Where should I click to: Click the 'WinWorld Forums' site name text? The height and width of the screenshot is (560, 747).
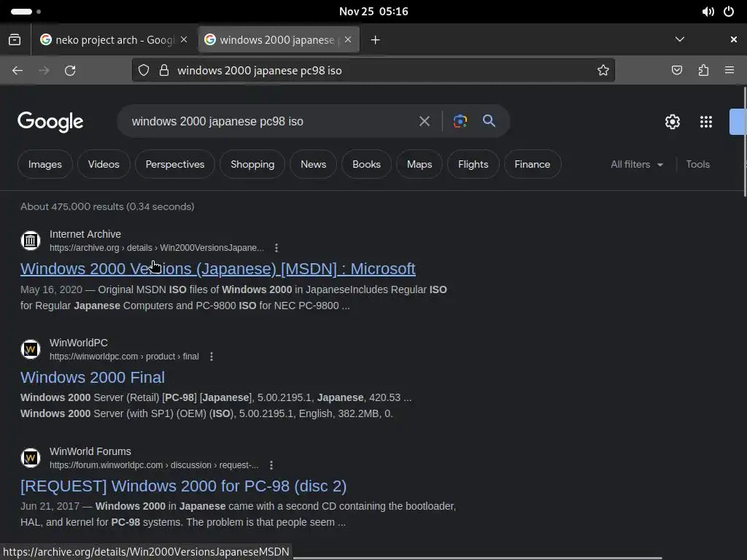(90, 451)
